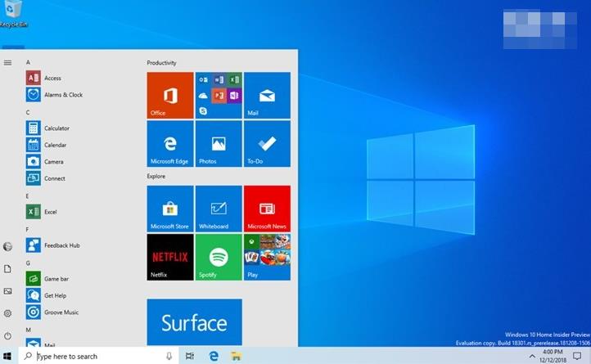Open the taskbar clock and date
The height and width of the screenshot is (364, 591).
click(x=553, y=356)
